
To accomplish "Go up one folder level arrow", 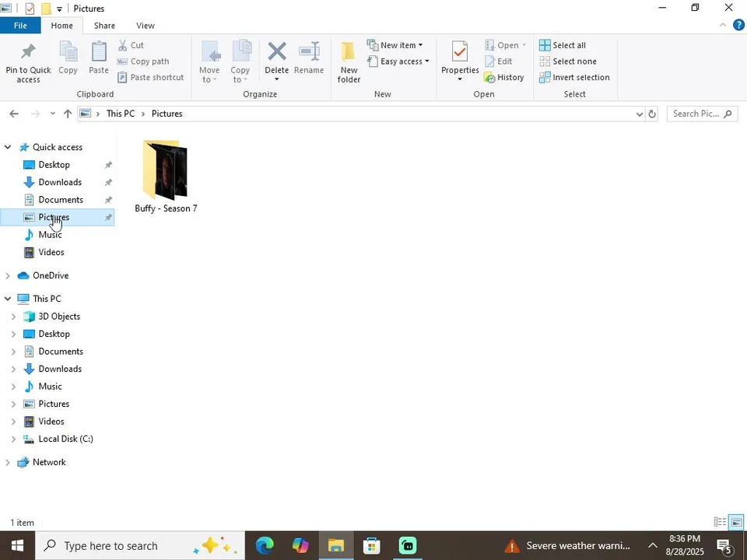I will [68, 114].
